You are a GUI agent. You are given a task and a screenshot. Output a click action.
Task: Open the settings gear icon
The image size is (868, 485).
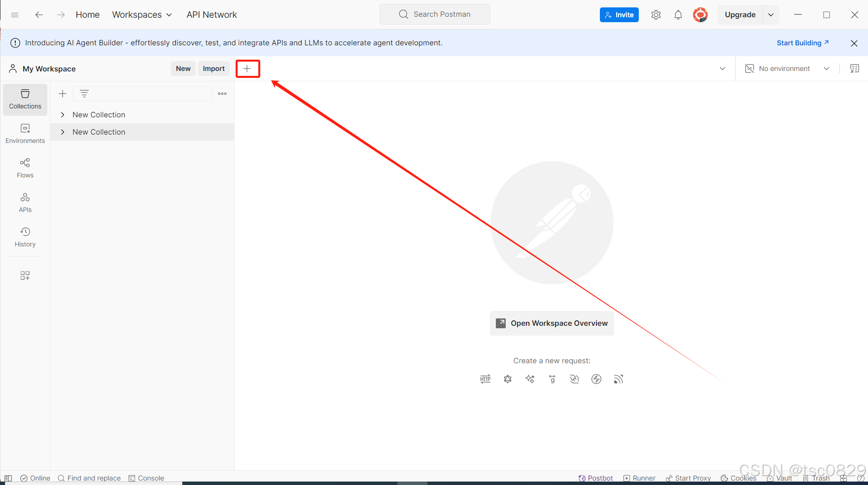656,15
